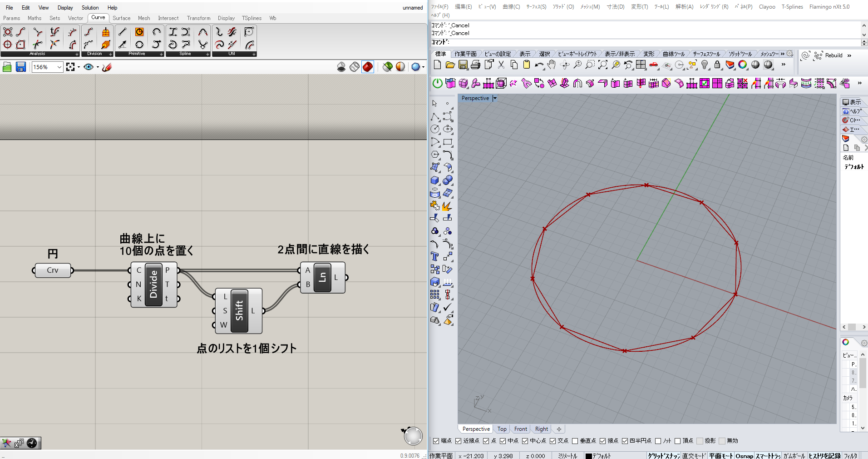Open the ソリッド(O) menu in Rhino
The image size is (868, 459).
563,6
